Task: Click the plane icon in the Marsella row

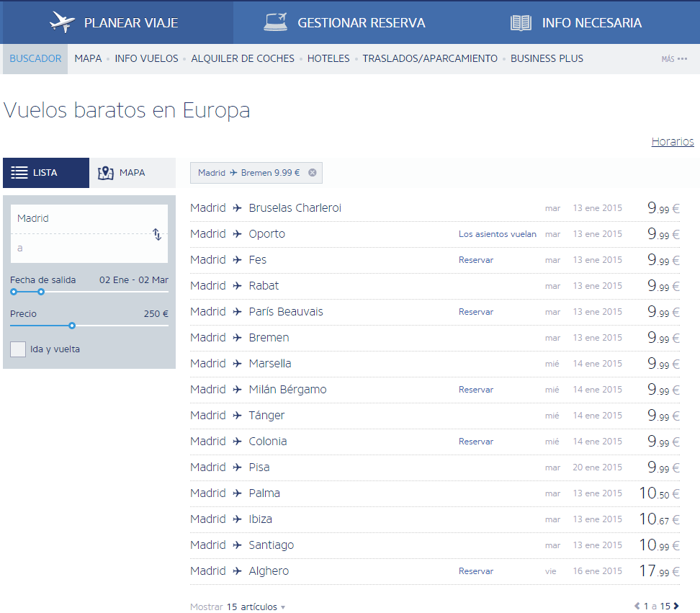Action: [x=238, y=364]
